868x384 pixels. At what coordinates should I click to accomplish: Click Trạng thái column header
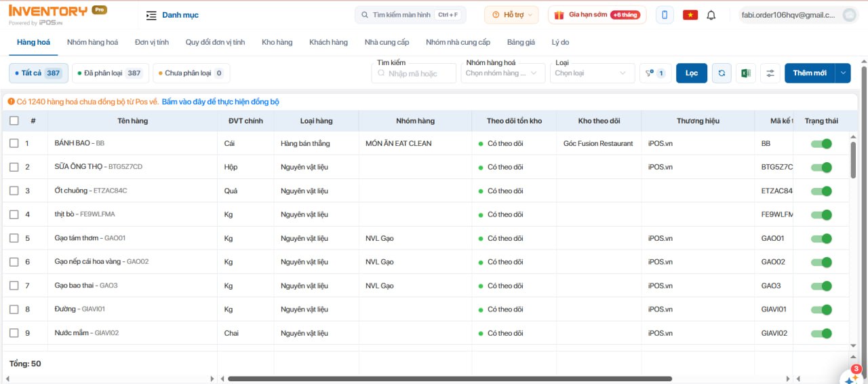pyautogui.click(x=821, y=121)
